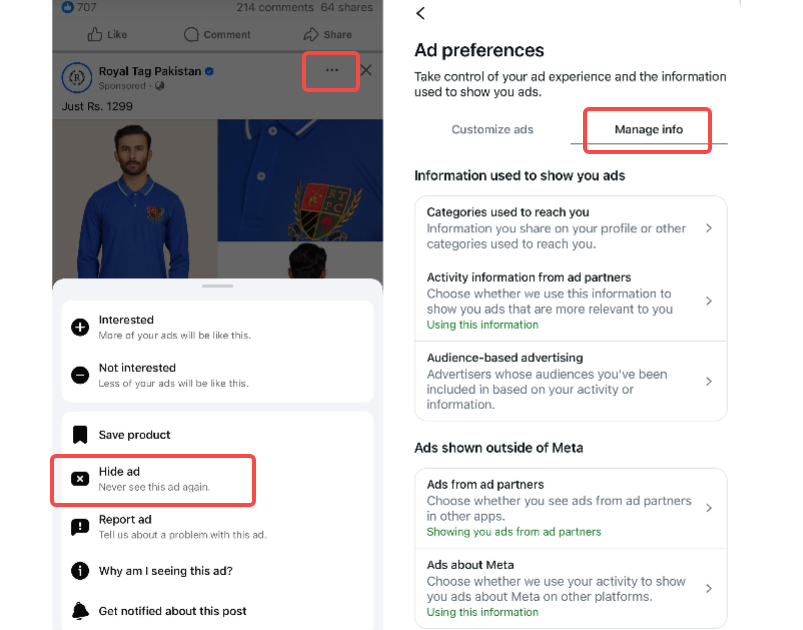Switch to the Manage info tab
Screen dimensions: 803x630
point(648,130)
